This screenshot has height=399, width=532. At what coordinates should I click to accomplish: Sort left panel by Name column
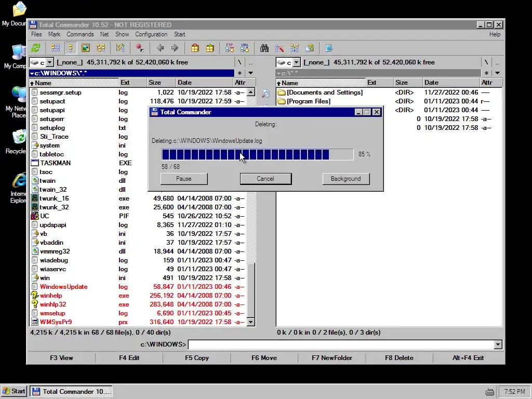click(x=74, y=83)
